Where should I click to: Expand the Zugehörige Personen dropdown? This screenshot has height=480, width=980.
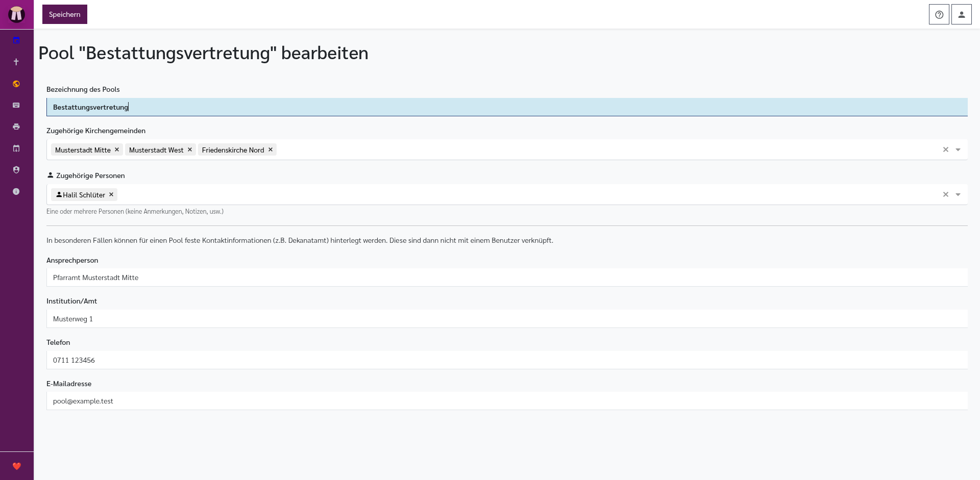point(958,194)
